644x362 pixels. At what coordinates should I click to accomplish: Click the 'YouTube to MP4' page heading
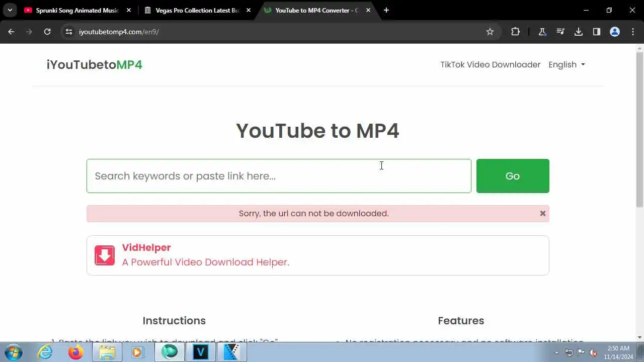click(x=317, y=131)
